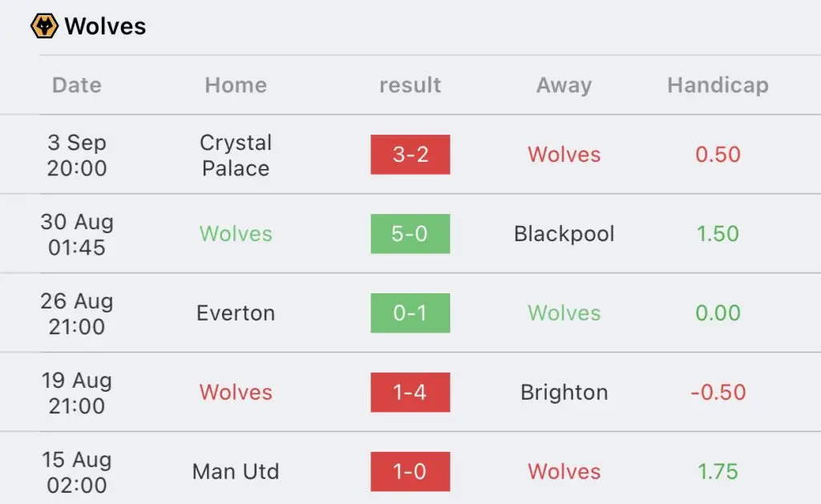The width and height of the screenshot is (821, 504).
Task: Select the Date column header
Action: (x=77, y=85)
